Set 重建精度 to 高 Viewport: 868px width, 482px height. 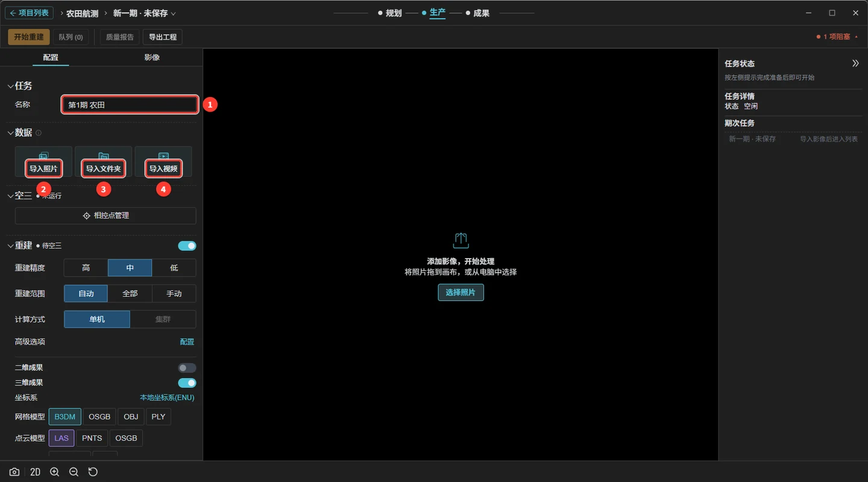pos(86,268)
